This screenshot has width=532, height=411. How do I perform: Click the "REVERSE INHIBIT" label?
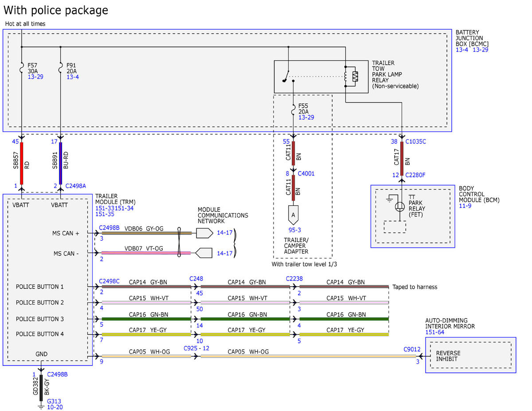tap(448, 356)
